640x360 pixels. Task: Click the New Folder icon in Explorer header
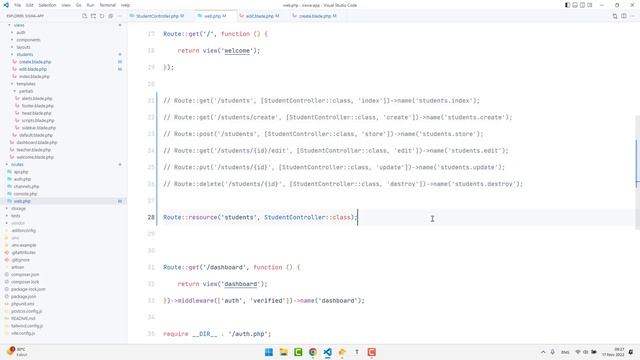(x=93, y=16)
